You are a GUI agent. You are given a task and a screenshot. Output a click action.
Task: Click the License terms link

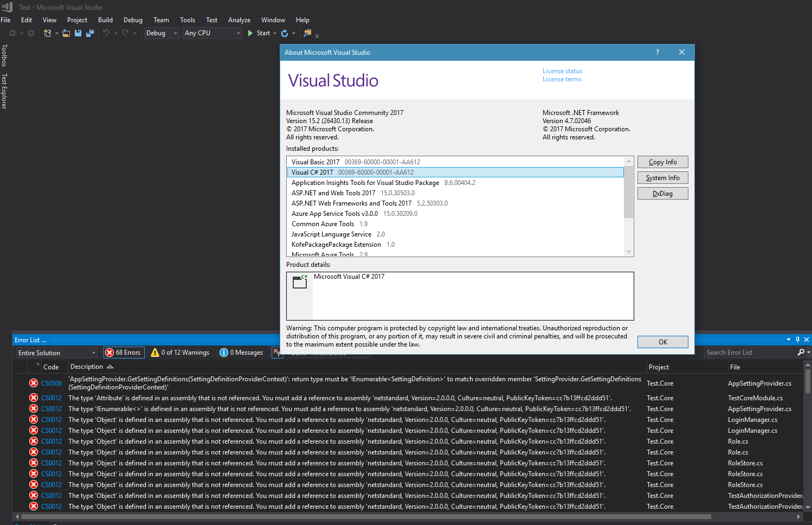point(562,79)
